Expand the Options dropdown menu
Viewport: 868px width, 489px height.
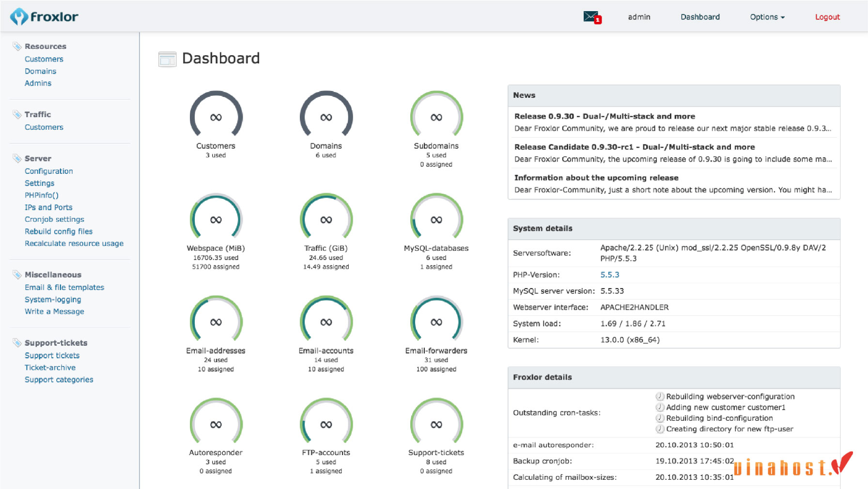[767, 17]
